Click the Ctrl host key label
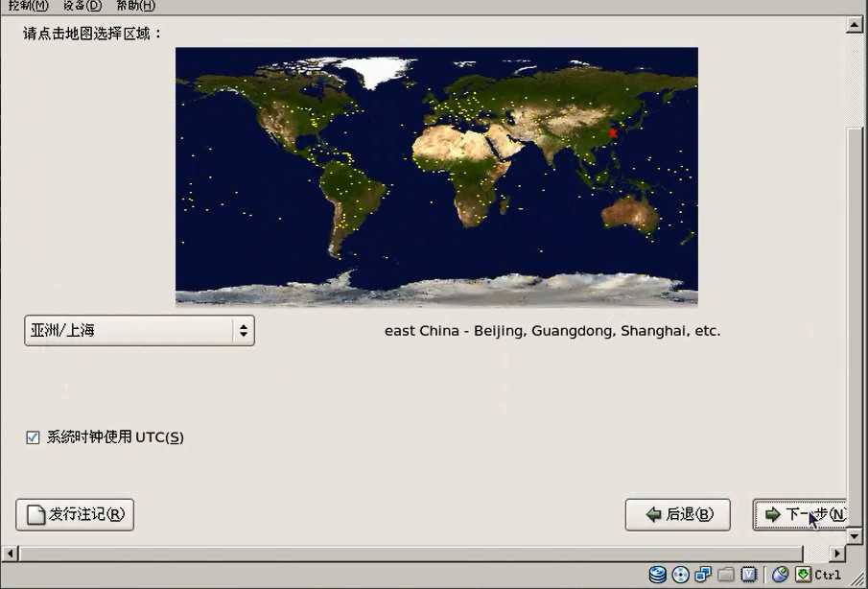Image resolution: width=868 pixels, height=589 pixels. [828, 576]
